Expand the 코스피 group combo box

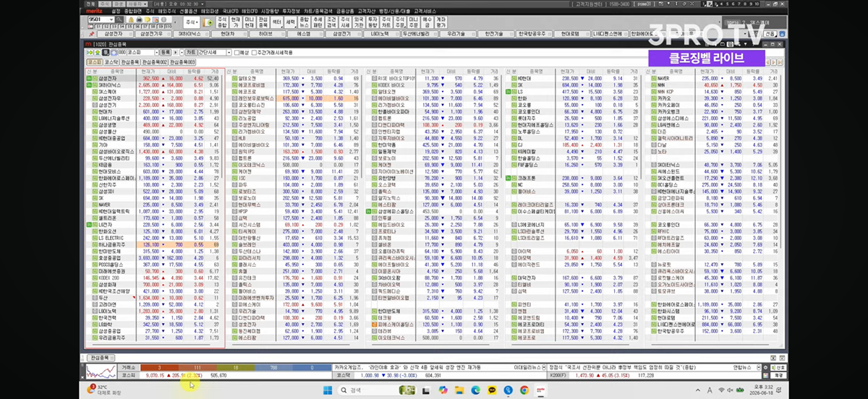click(156, 52)
